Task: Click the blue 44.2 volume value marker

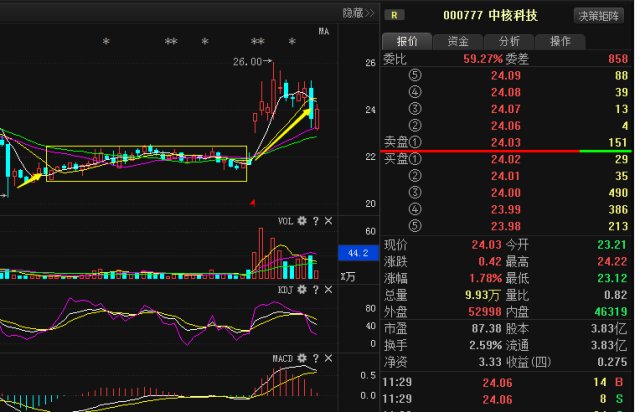Action: (360, 252)
